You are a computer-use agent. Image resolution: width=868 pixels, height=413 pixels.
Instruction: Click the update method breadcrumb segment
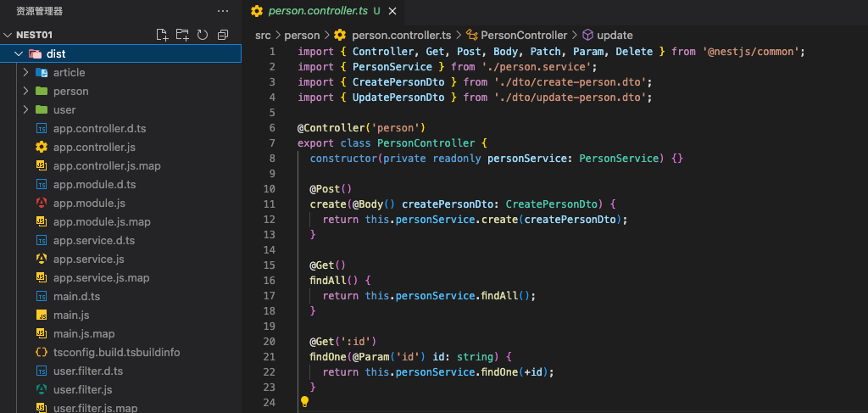pos(615,36)
